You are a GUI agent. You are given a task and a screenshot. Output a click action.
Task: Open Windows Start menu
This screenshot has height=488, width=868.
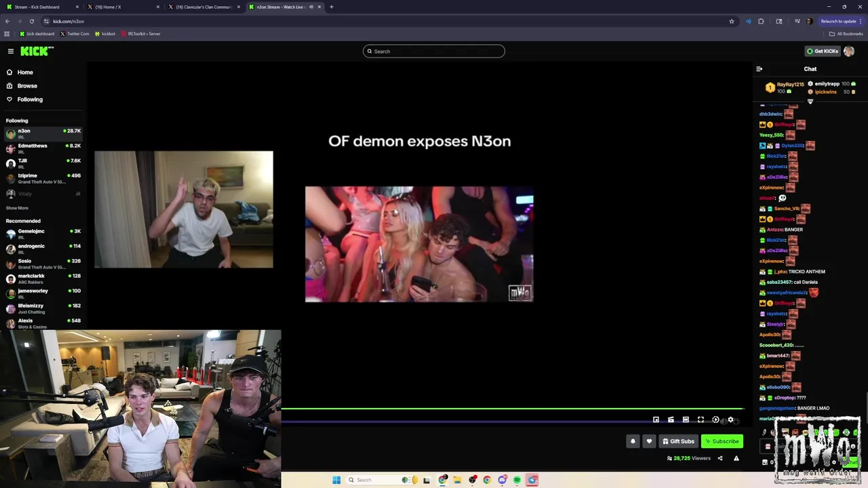coord(336,480)
